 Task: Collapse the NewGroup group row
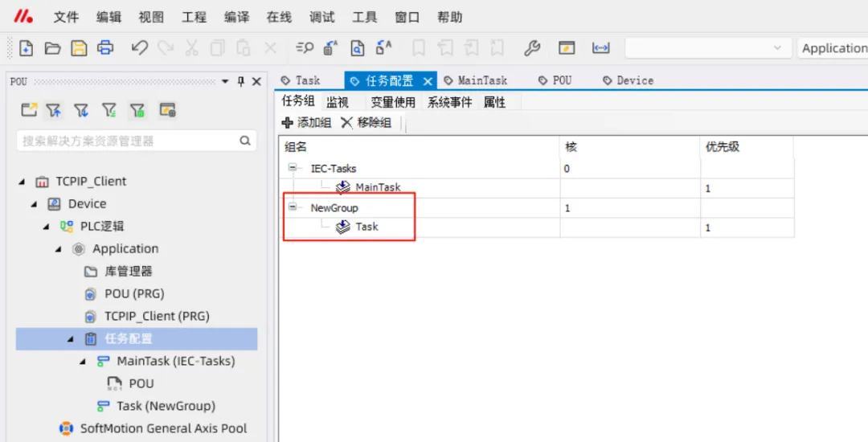pyautogui.click(x=293, y=207)
